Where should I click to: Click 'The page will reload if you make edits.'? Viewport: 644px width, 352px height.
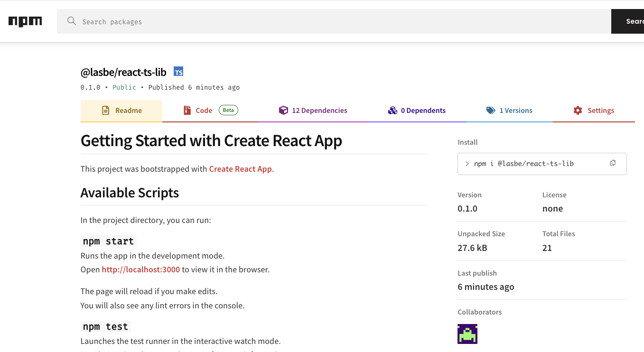(x=149, y=291)
